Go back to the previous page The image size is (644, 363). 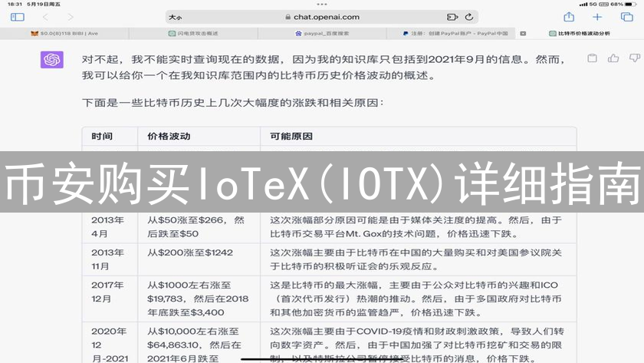45,17
